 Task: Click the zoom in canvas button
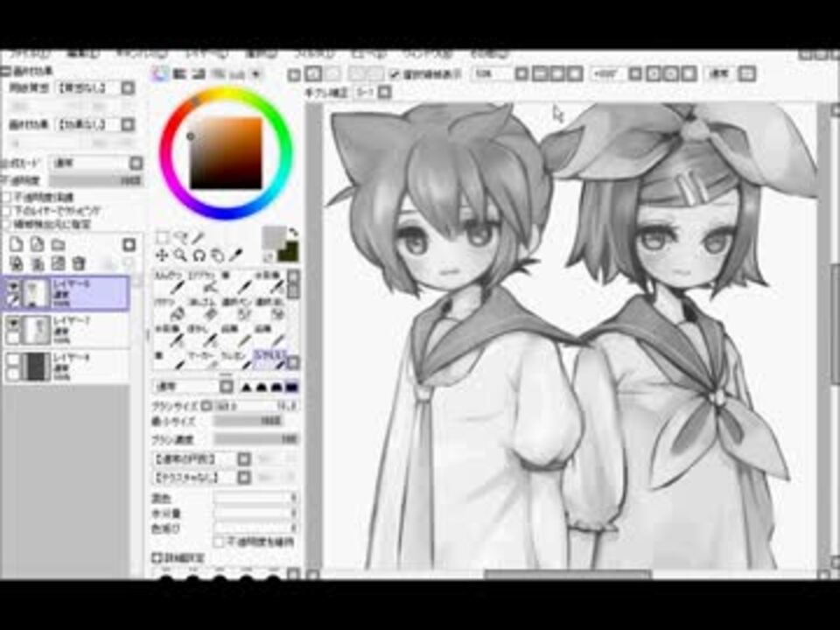coord(557,73)
